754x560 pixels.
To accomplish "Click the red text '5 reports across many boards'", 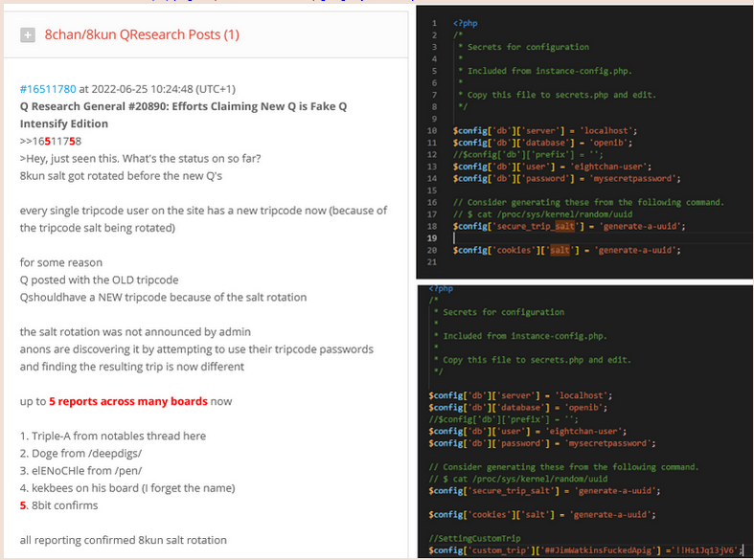I will [x=128, y=401].
